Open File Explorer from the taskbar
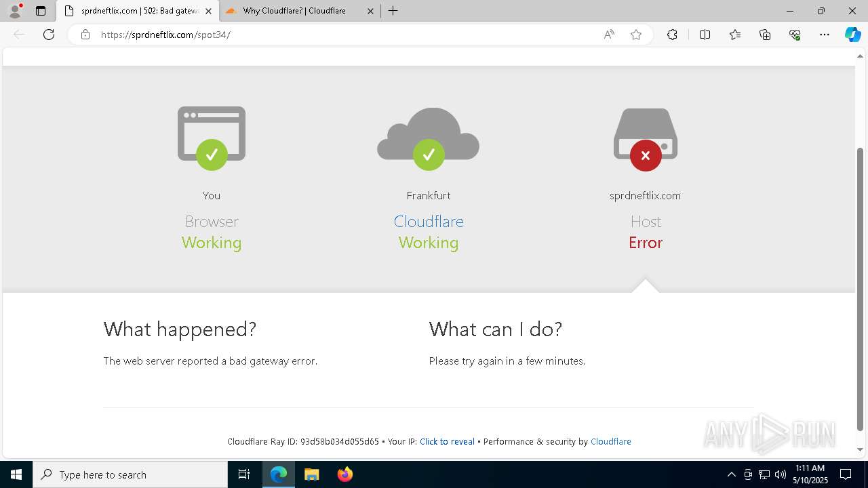This screenshot has height=488, width=868. (311, 474)
